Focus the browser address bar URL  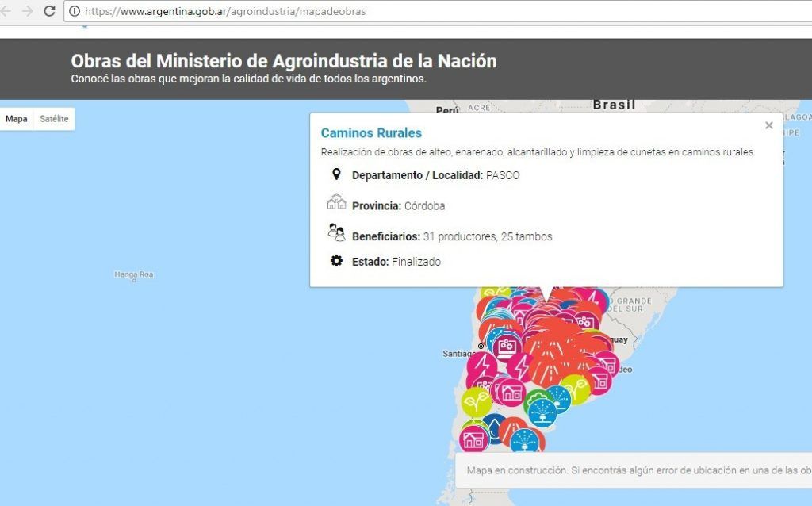pos(225,11)
